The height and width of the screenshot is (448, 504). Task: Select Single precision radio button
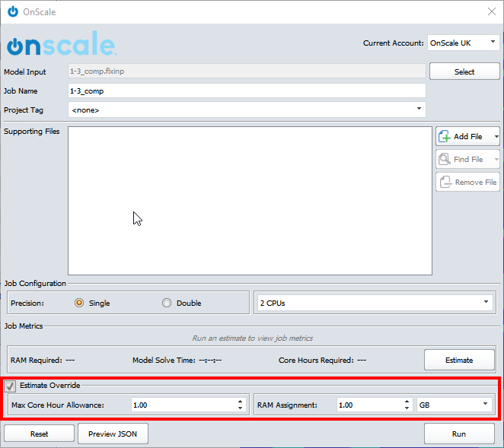79,303
